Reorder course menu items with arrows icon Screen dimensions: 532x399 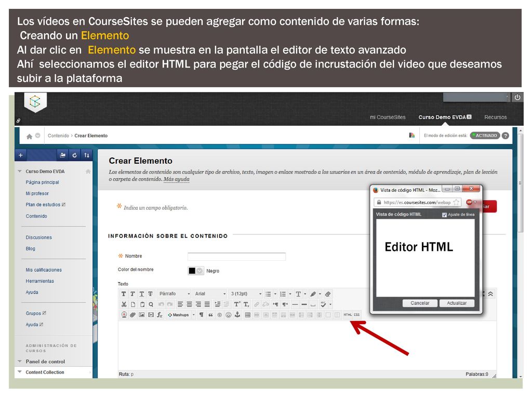pyautogui.click(x=87, y=155)
